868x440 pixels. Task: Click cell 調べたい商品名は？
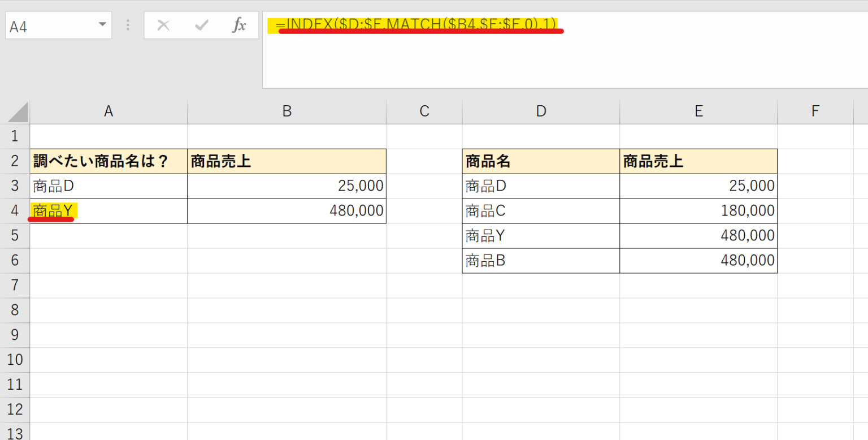[x=108, y=161]
